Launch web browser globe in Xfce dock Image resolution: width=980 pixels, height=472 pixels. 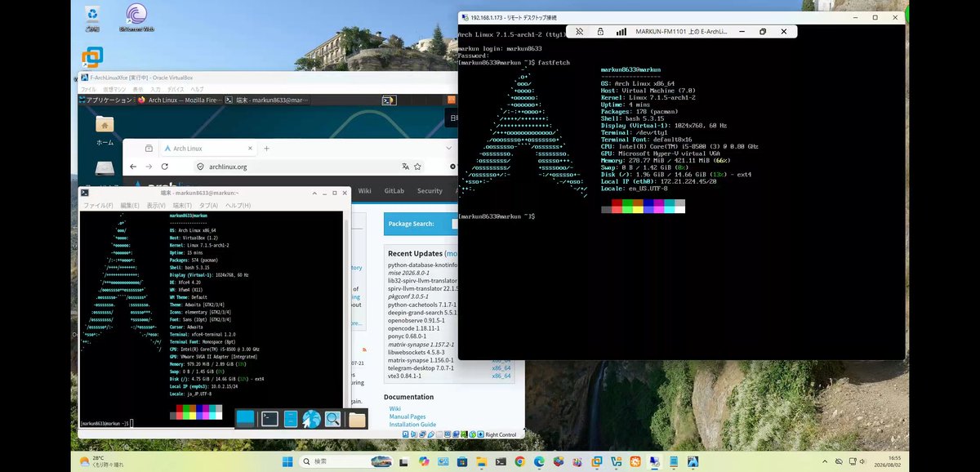tap(311, 419)
